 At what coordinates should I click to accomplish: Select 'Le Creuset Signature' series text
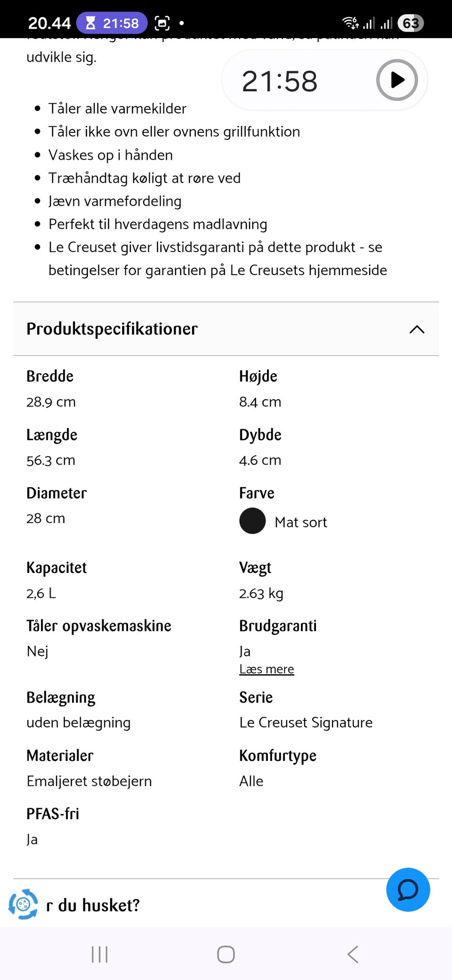point(306,722)
